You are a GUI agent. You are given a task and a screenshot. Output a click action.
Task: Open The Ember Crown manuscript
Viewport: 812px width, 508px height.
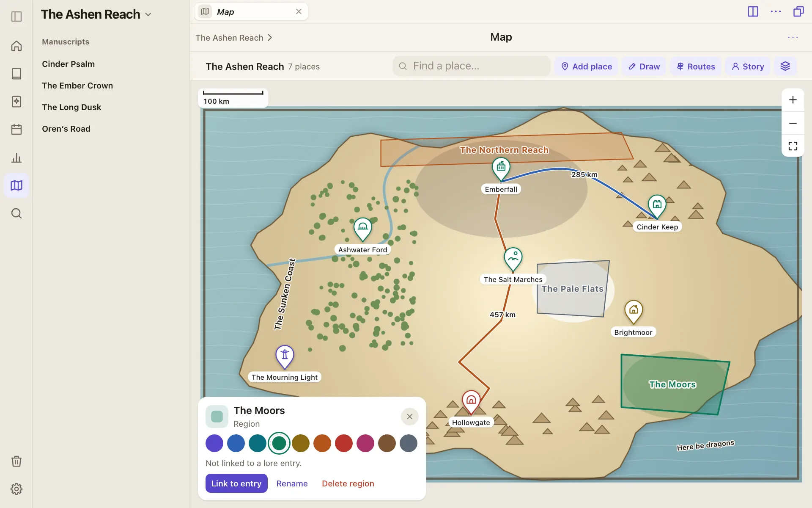77,86
